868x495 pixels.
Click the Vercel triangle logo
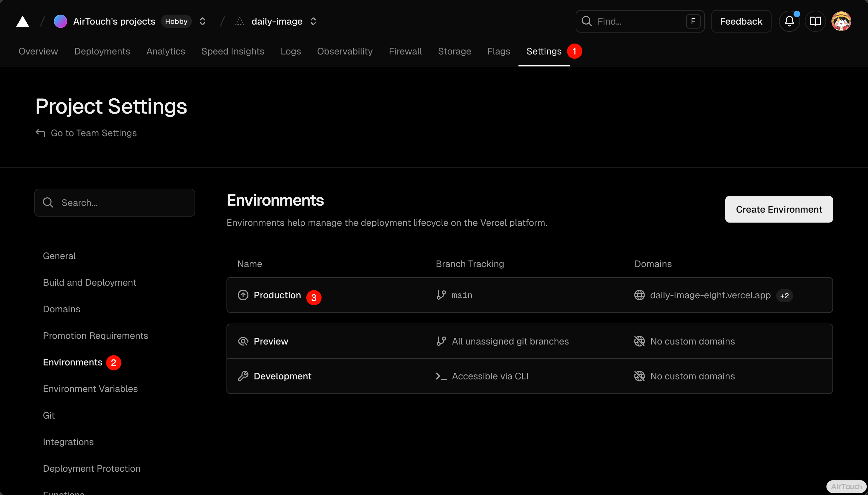coord(23,21)
